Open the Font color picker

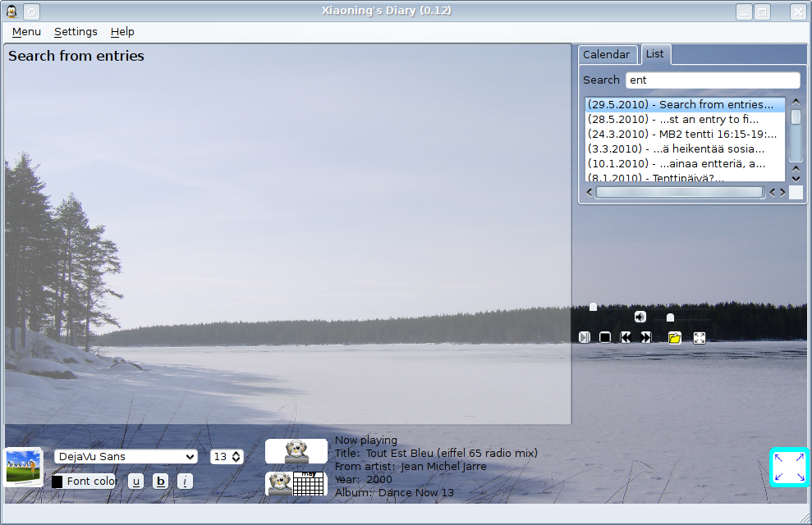pyautogui.click(x=84, y=482)
